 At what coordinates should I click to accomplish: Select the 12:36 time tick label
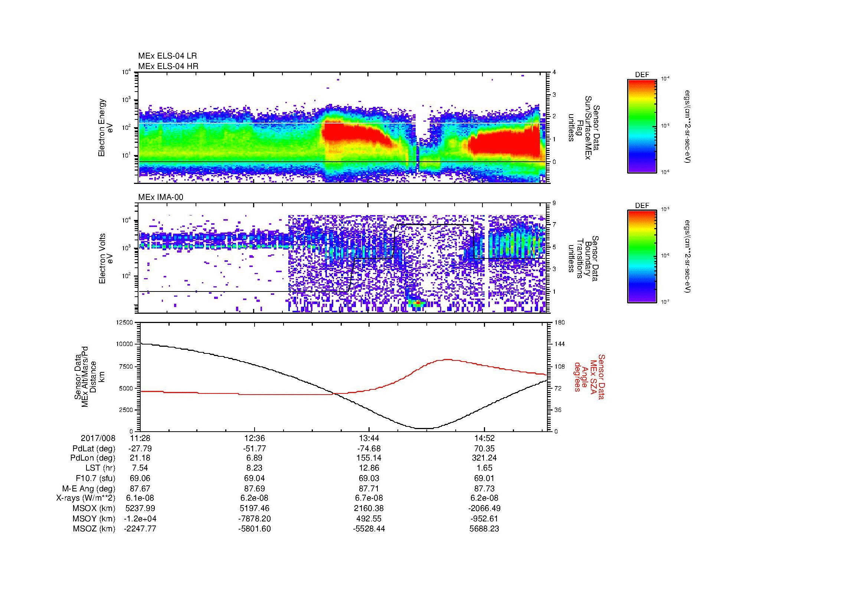click(x=255, y=438)
